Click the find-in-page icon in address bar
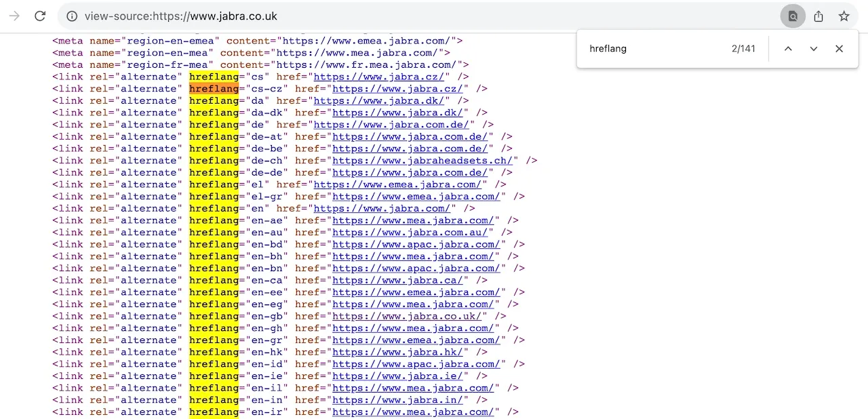The height and width of the screenshot is (419, 868). tap(793, 16)
